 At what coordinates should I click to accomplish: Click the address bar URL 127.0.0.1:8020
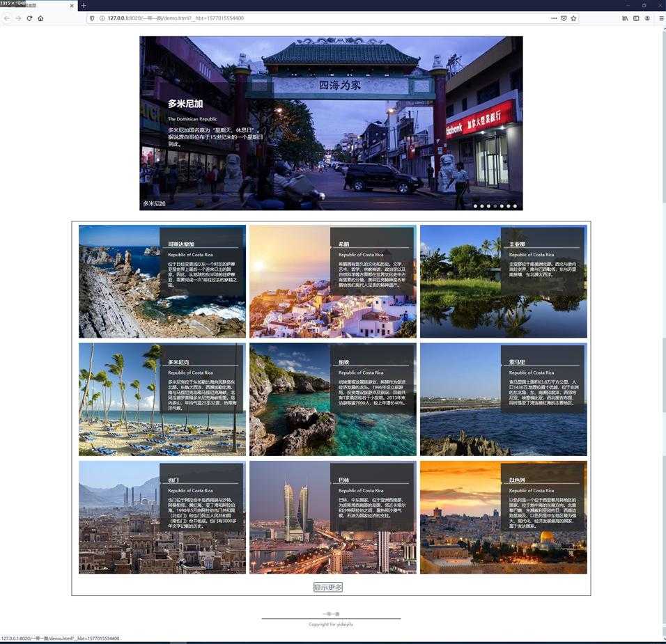pos(176,18)
